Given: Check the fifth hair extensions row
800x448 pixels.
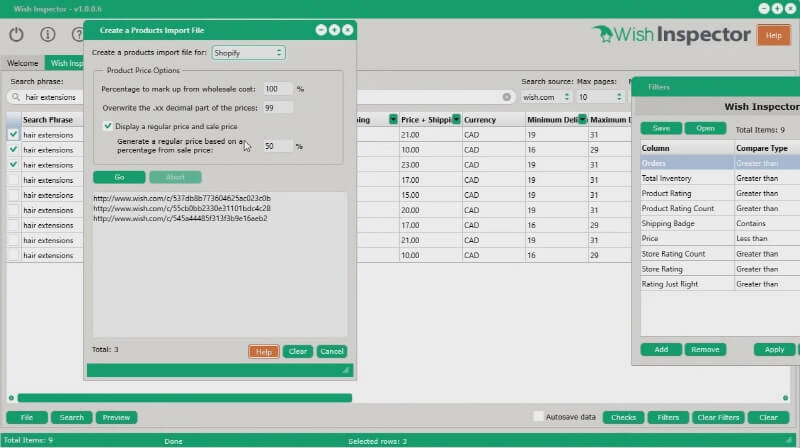Looking at the screenshot, I should click(x=13, y=195).
